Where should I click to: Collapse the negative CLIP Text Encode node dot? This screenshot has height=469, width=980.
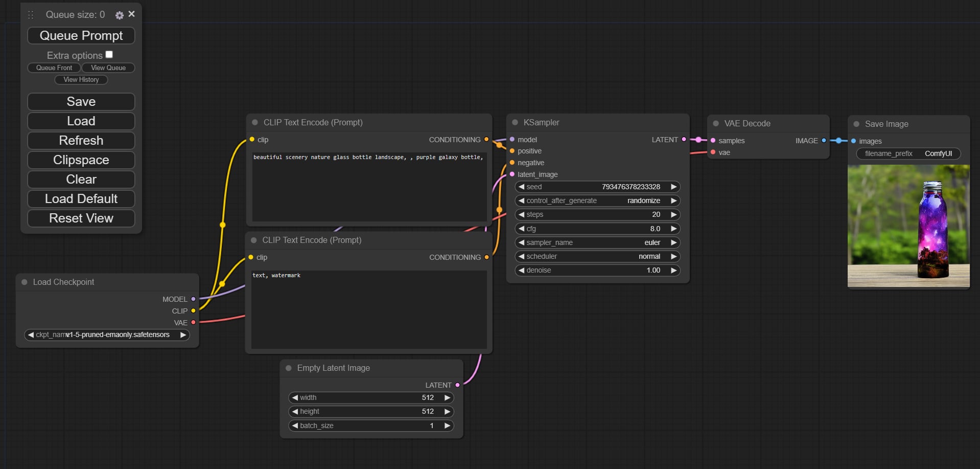(x=253, y=240)
